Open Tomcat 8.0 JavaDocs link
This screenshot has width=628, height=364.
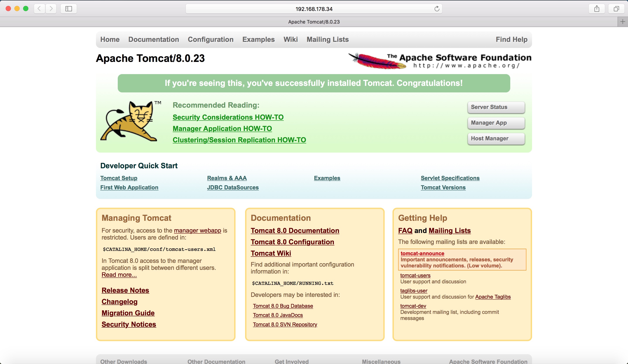278,315
